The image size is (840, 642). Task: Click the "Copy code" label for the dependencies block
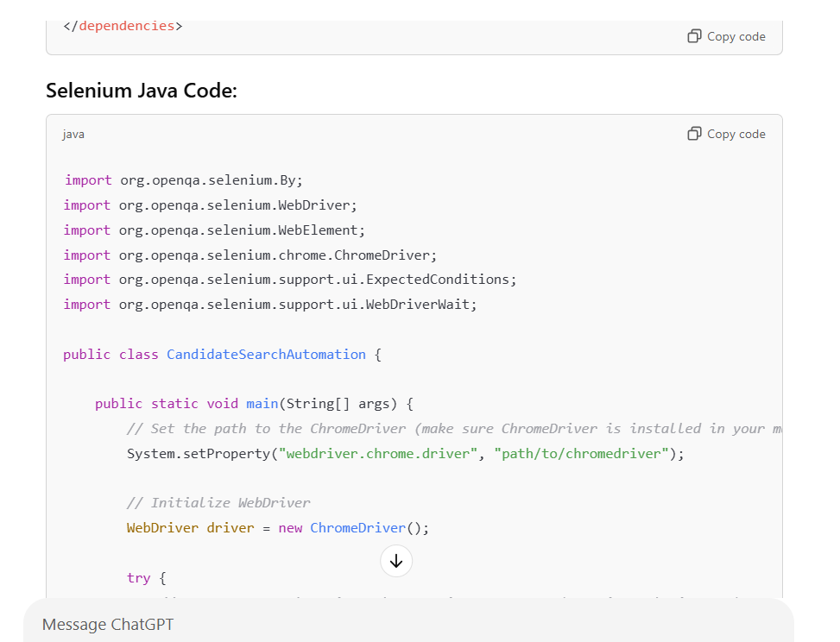[736, 36]
